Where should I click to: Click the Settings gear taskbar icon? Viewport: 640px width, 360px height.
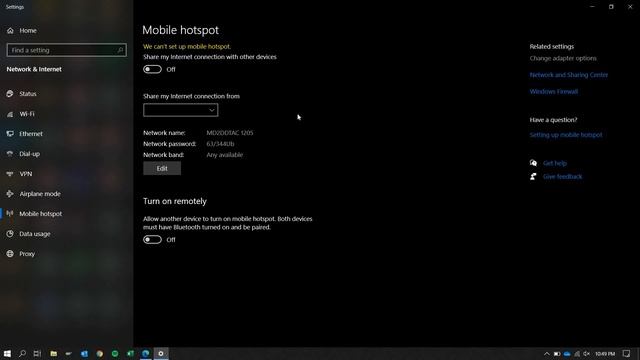[x=161, y=353]
